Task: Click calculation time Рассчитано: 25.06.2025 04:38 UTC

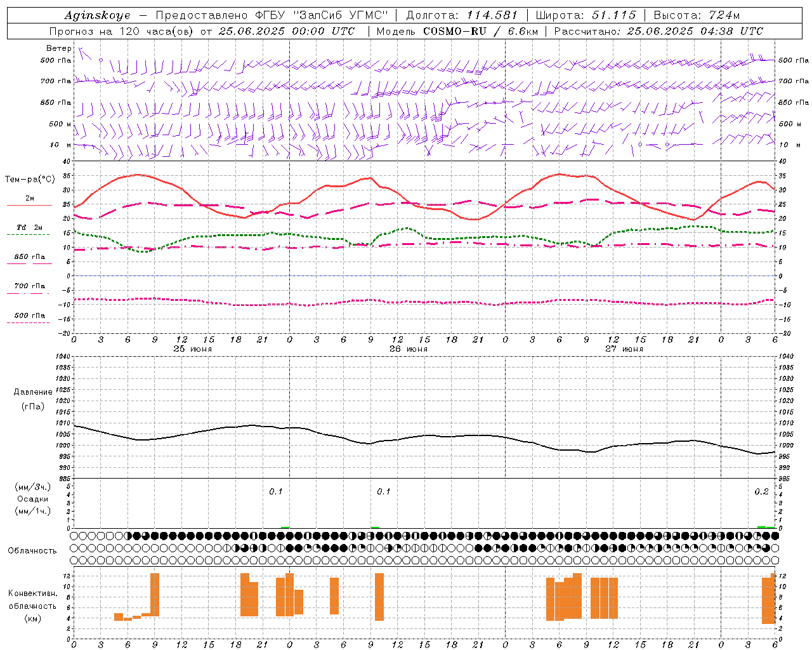Action: 658,31
